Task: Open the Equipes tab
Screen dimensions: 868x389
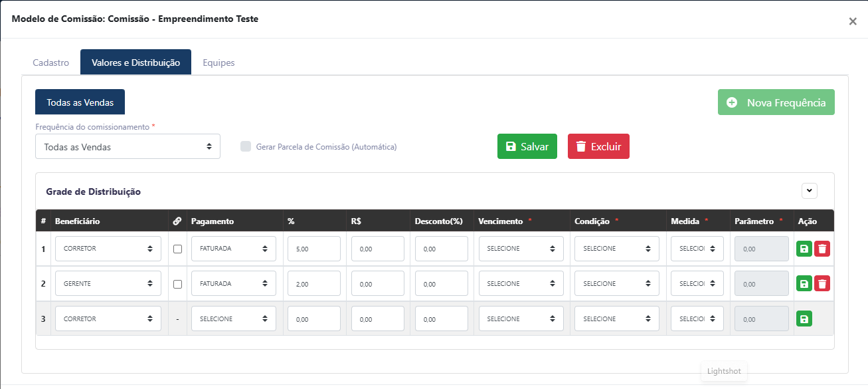Action: click(218, 63)
